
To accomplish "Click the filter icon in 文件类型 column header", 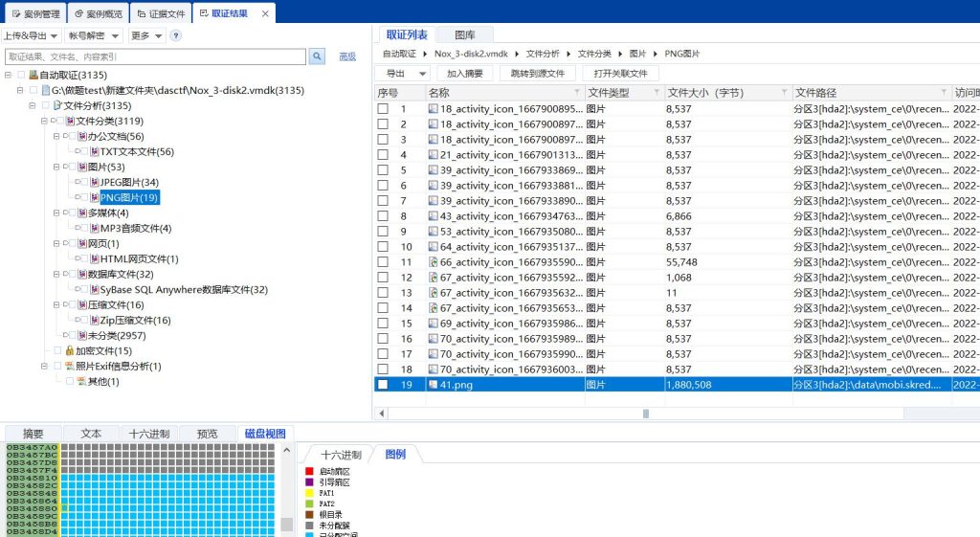I will tap(657, 93).
